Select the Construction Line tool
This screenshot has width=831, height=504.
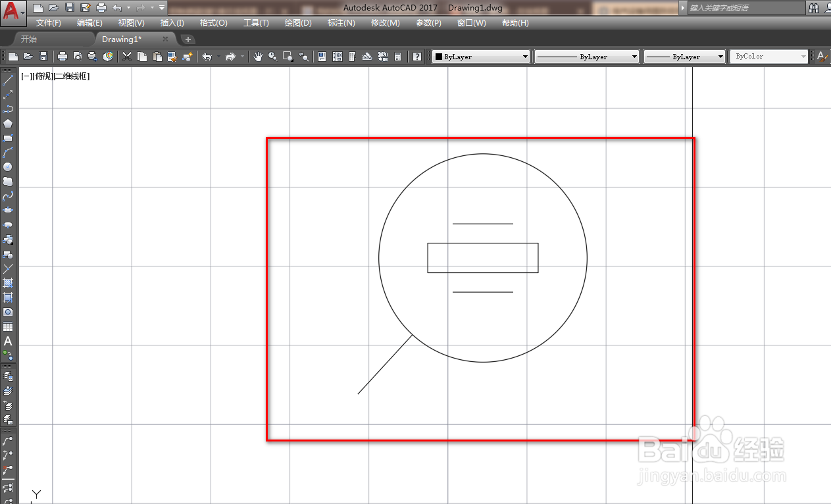(x=8, y=95)
